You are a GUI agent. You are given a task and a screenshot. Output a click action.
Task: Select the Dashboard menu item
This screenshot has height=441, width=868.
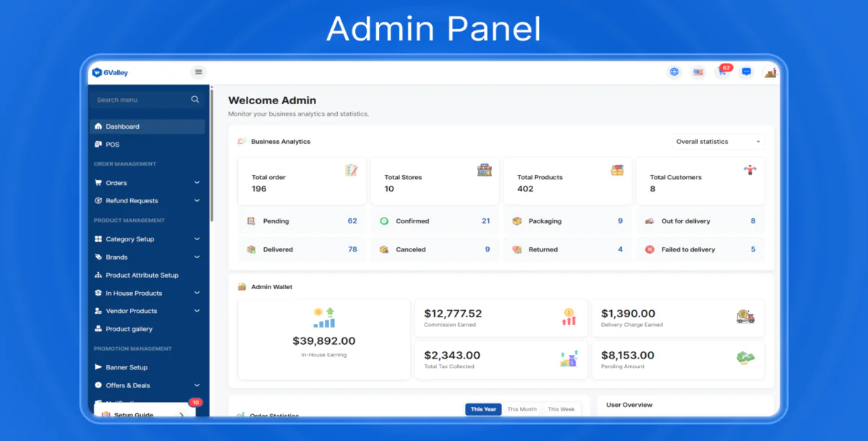148,127
